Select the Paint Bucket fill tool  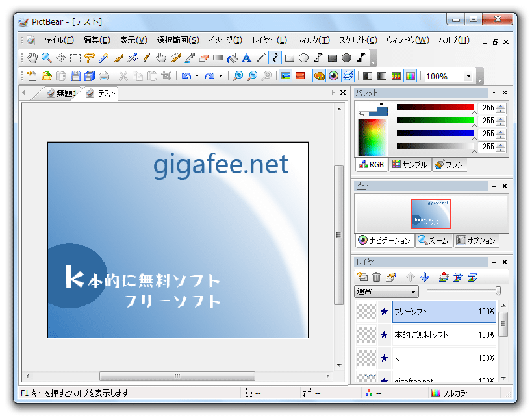point(233,58)
